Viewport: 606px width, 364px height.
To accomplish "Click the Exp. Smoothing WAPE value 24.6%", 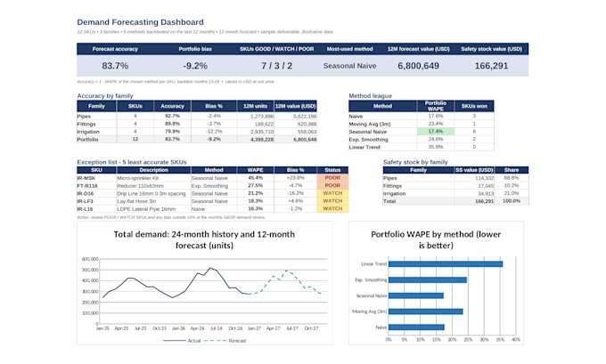I will click(436, 139).
